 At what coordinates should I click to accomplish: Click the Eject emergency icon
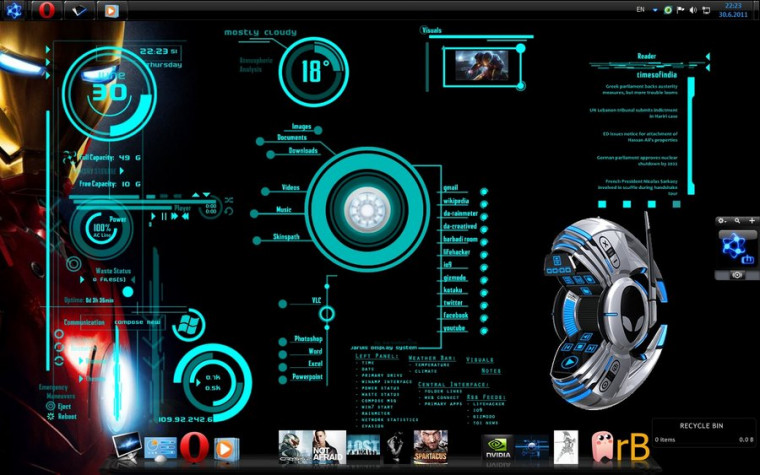50,406
